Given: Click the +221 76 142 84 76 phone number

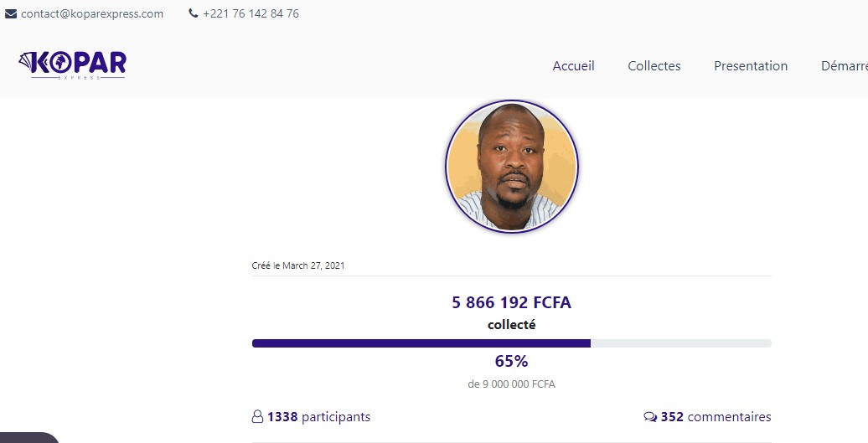Looking at the screenshot, I should 251,14.
